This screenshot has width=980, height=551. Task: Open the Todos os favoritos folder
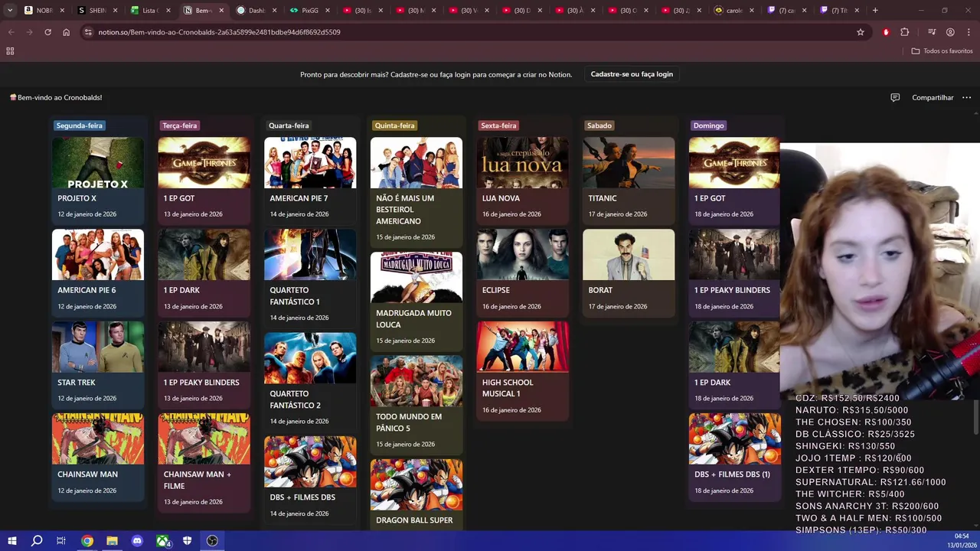click(x=942, y=51)
